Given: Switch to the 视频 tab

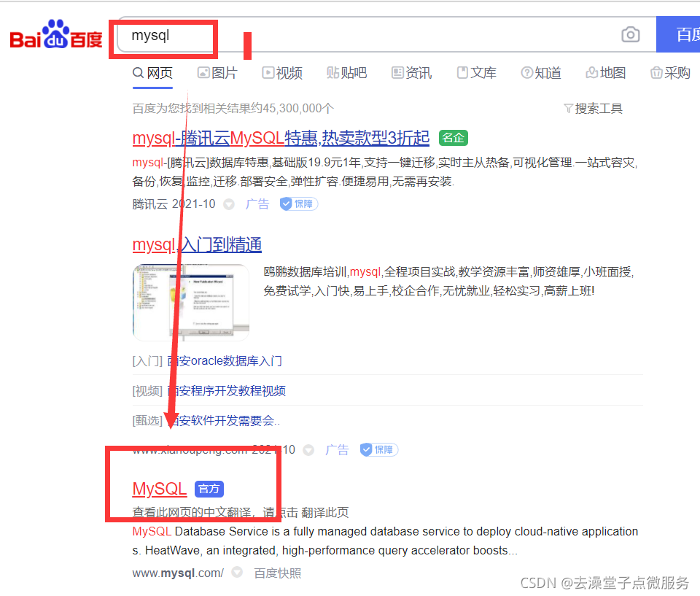Looking at the screenshot, I should [282, 73].
